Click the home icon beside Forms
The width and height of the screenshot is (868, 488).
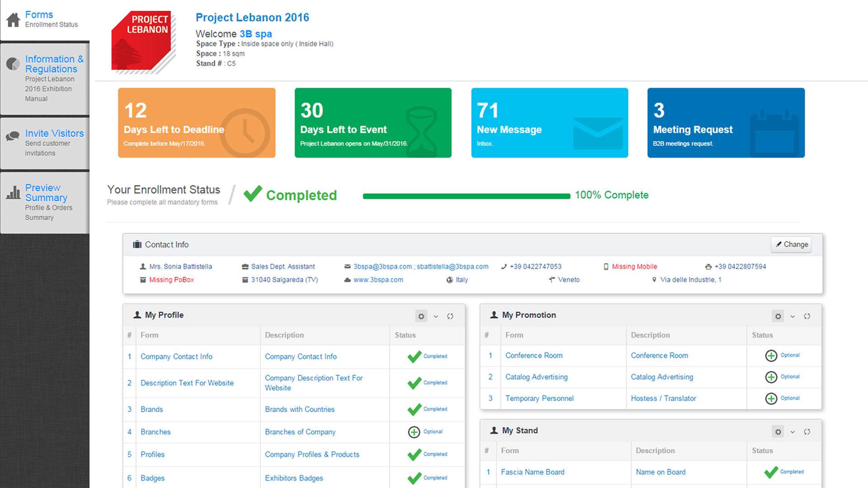coord(13,20)
